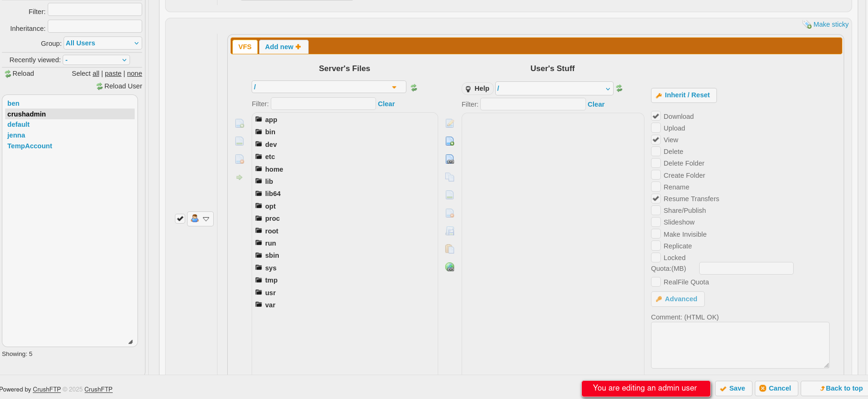Screen dimensions: 868x399
Task: Open the Group All Users dropdown
Action: (x=103, y=43)
